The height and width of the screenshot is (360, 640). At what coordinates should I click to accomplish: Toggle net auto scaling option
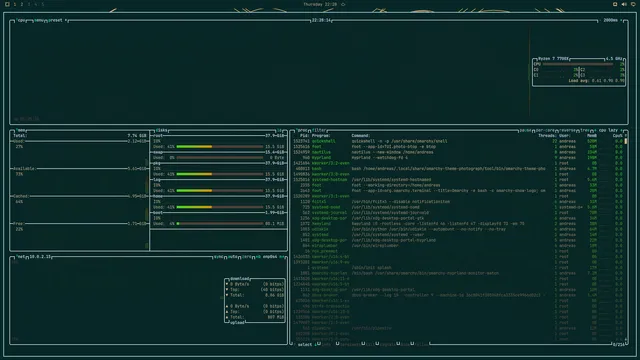click(x=233, y=257)
